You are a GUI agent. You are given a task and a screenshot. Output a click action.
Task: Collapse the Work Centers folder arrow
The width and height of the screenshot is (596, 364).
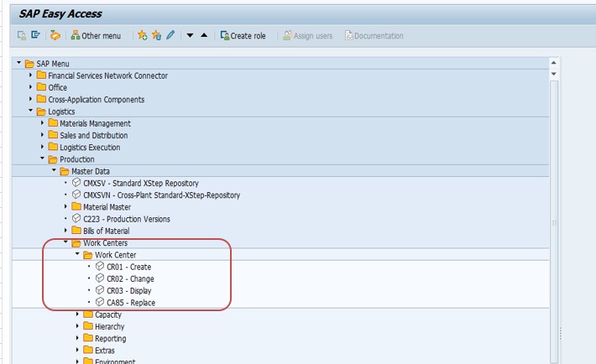[x=65, y=242]
